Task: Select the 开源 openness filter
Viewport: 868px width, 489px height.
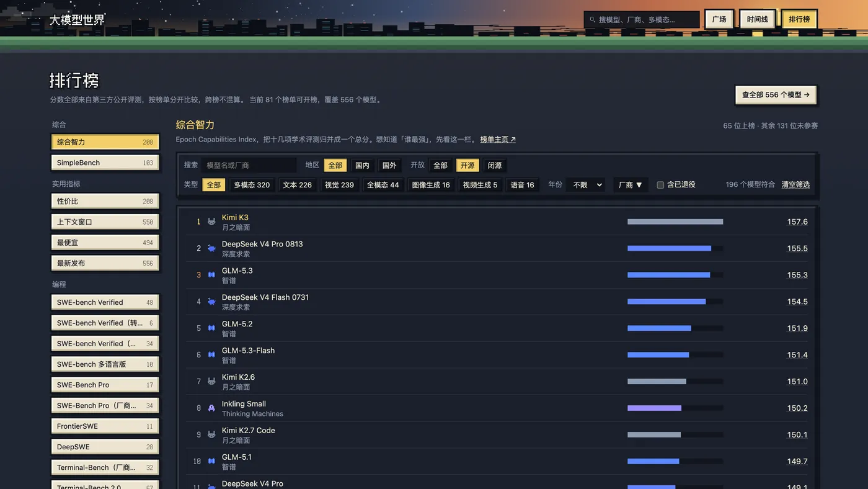Action: click(x=467, y=166)
